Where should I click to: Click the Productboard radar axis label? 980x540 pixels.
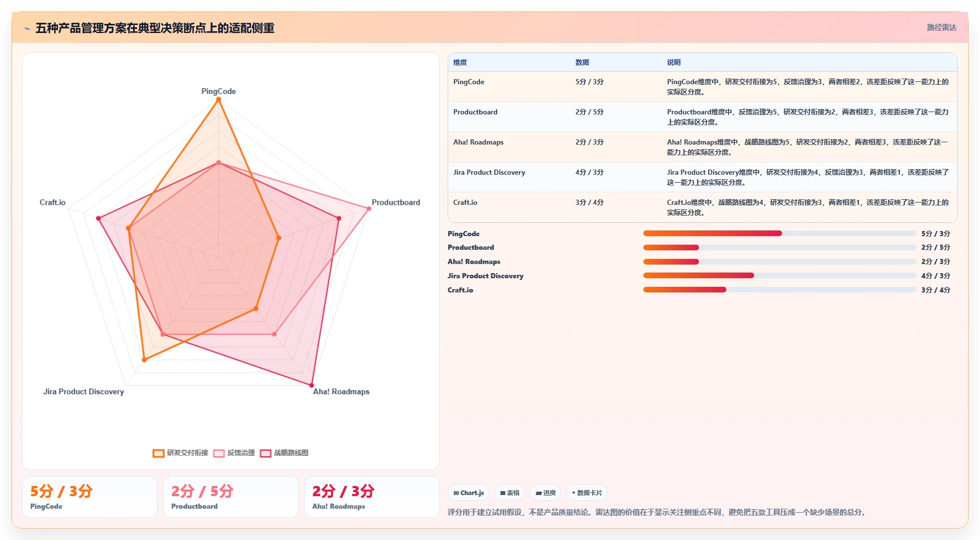[396, 202]
